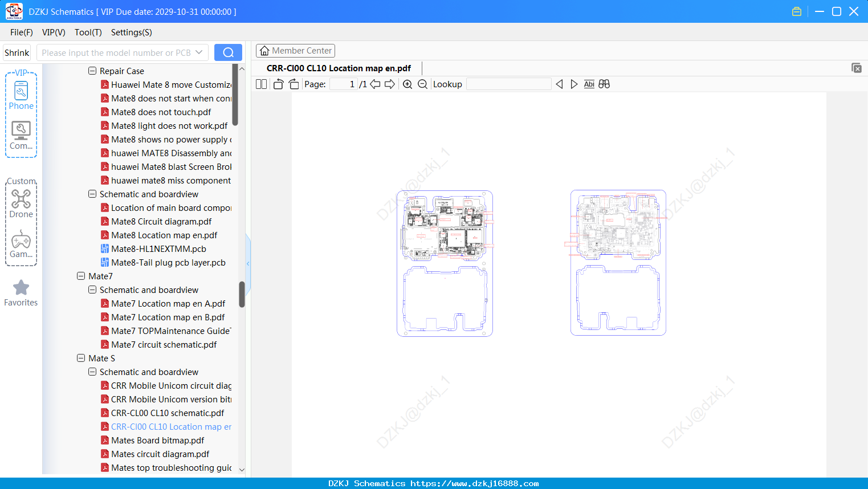The width and height of the screenshot is (868, 489).
Task: Go to next page arrow
Action: click(x=390, y=84)
